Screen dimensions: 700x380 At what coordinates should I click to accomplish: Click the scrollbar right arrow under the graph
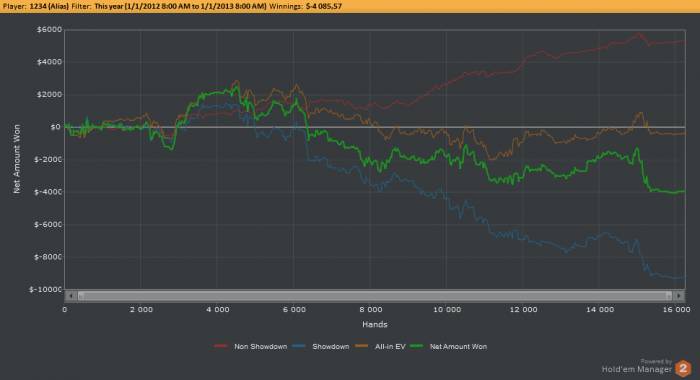pos(679,296)
